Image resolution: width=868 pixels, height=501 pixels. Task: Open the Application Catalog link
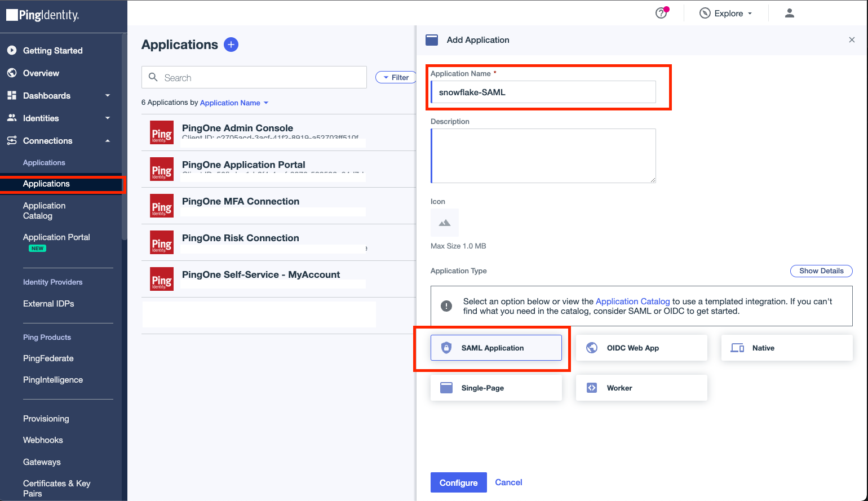tap(633, 301)
